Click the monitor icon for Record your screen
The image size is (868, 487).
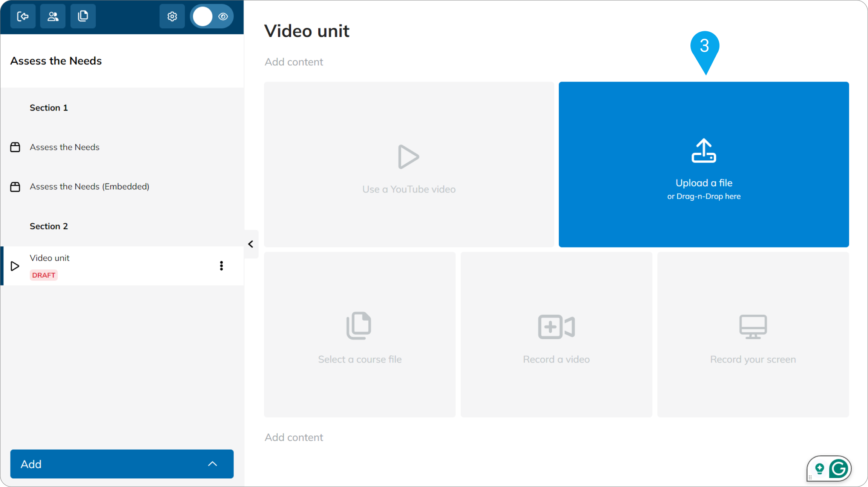point(753,327)
